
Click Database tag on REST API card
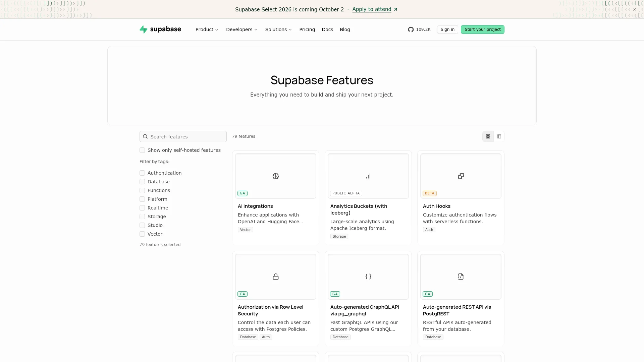tap(433, 337)
